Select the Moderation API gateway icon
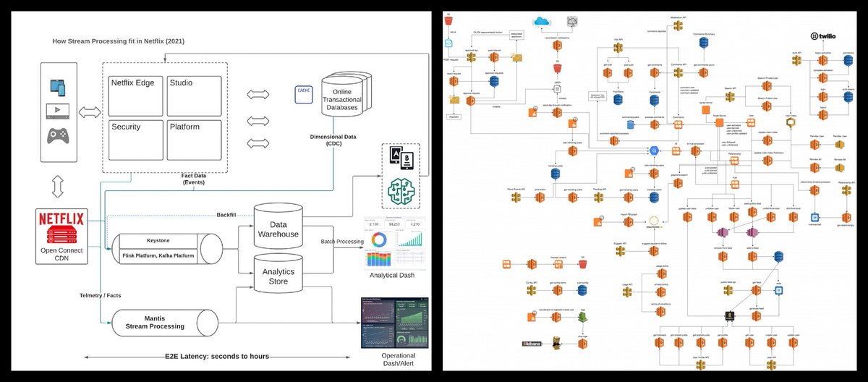Viewport: 868px width, 382px height. click(x=678, y=25)
